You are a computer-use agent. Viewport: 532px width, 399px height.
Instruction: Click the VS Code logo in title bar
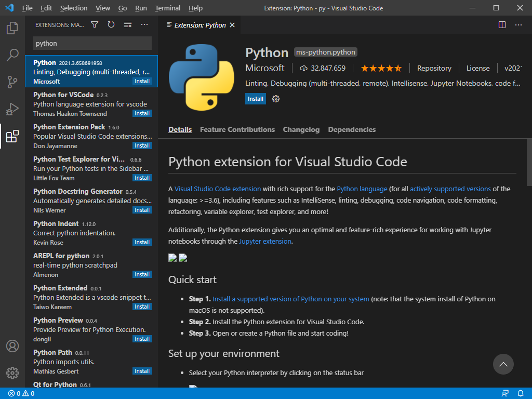tap(9, 8)
